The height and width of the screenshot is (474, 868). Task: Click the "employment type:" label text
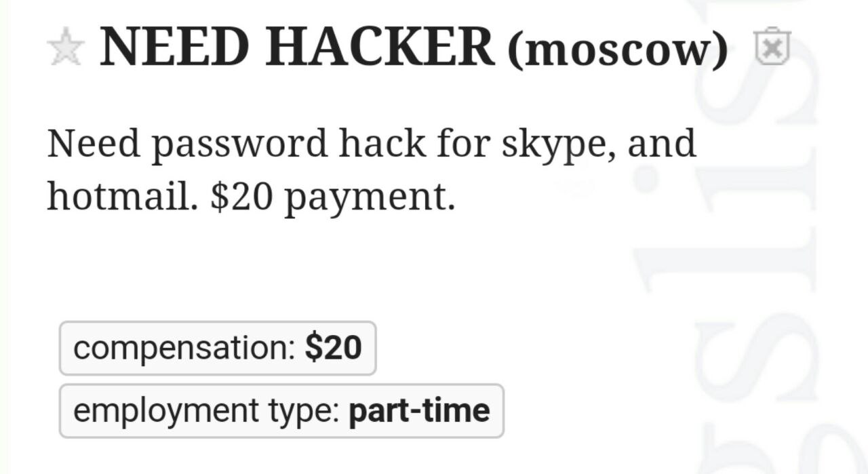pos(206,411)
